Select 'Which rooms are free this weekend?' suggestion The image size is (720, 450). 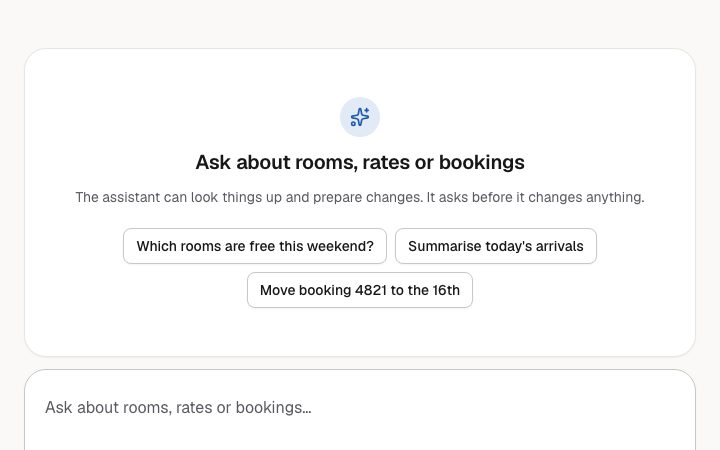click(x=255, y=246)
